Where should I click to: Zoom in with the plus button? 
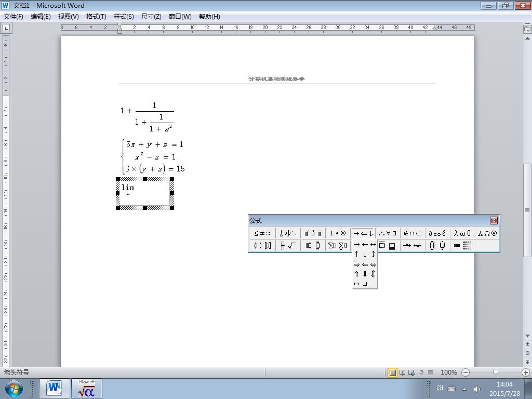[x=526, y=373]
